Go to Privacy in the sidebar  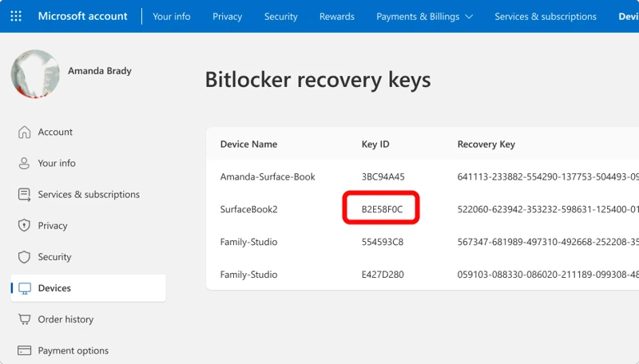(x=53, y=226)
